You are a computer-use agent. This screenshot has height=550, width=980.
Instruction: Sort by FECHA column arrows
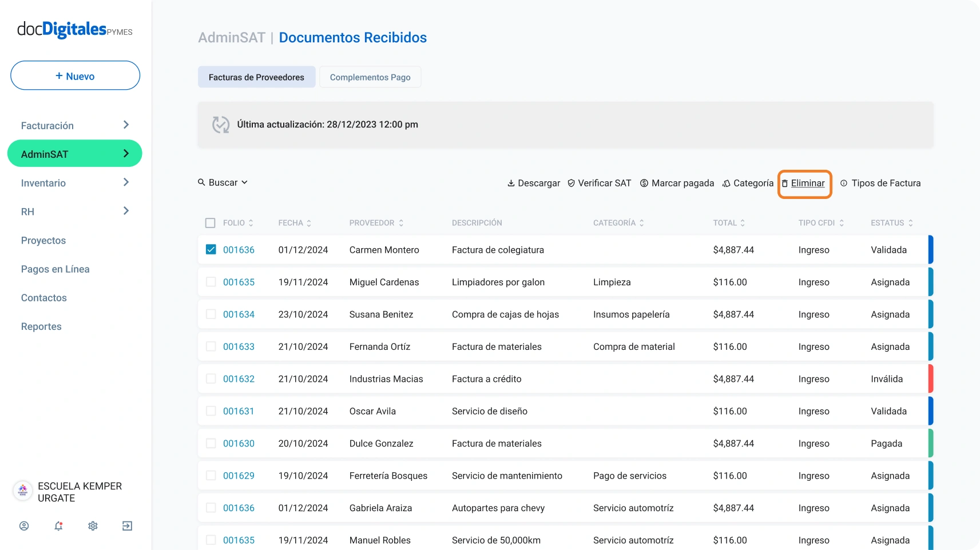click(309, 223)
